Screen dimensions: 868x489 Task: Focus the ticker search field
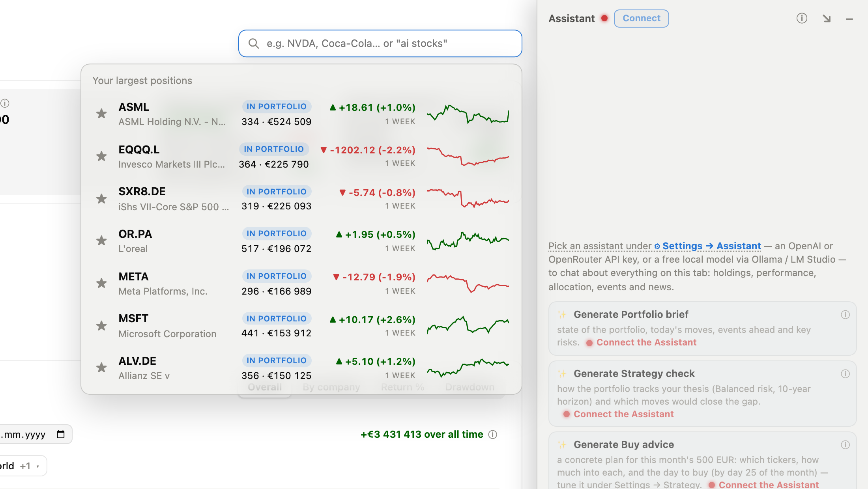pyautogui.click(x=380, y=43)
